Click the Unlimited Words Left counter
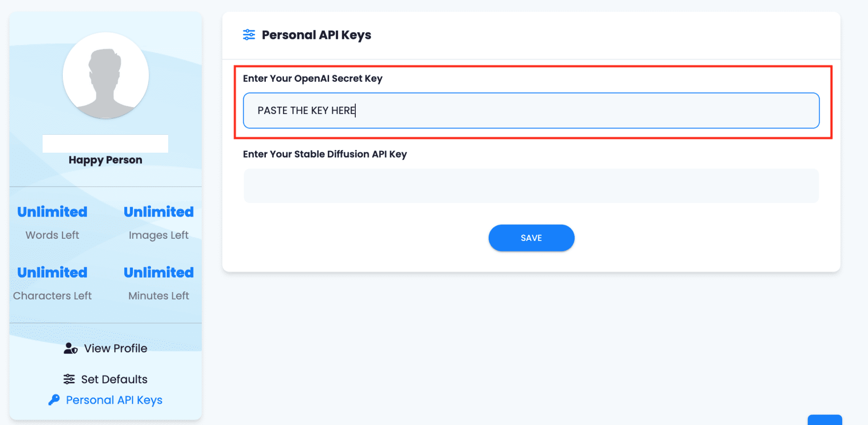Viewport: 868px width, 425px height. coord(52,212)
